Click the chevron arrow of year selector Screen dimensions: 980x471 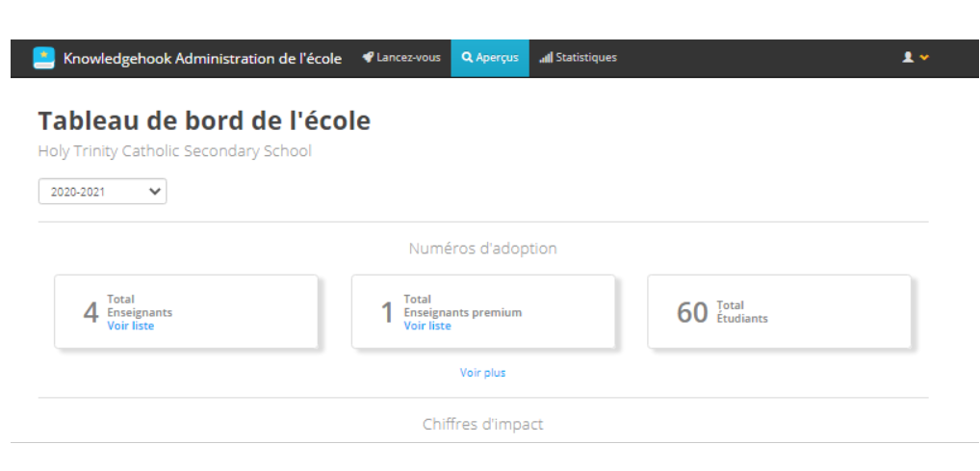pos(154,192)
